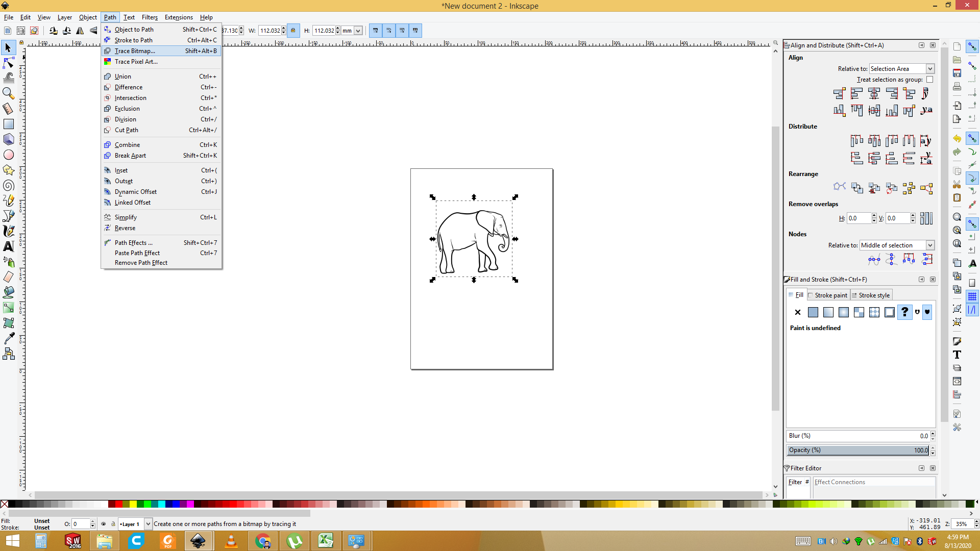
Task: Set fill to linear gradient in Fill panel
Action: click(x=828, y=312)
